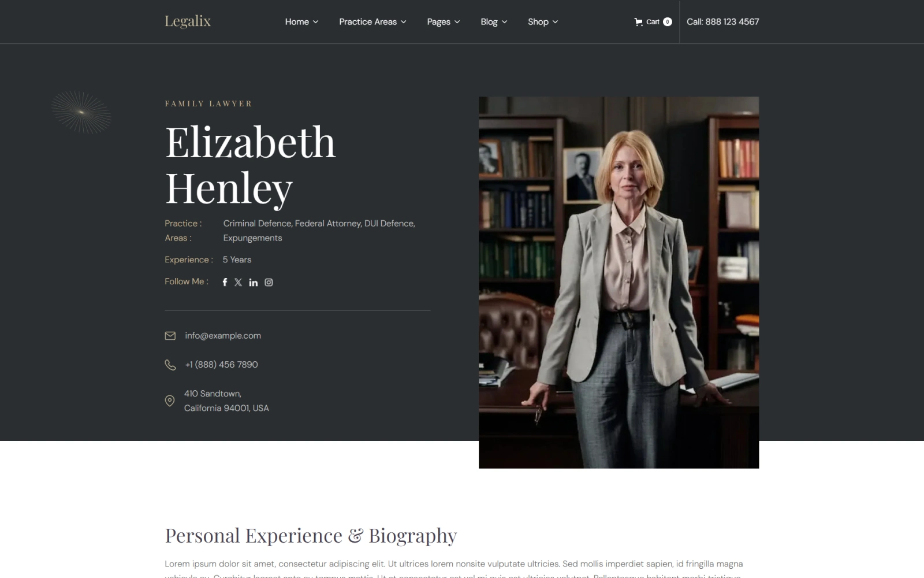Click the info@example.com email link
924x578 pixels.
(x=223, y=336)
